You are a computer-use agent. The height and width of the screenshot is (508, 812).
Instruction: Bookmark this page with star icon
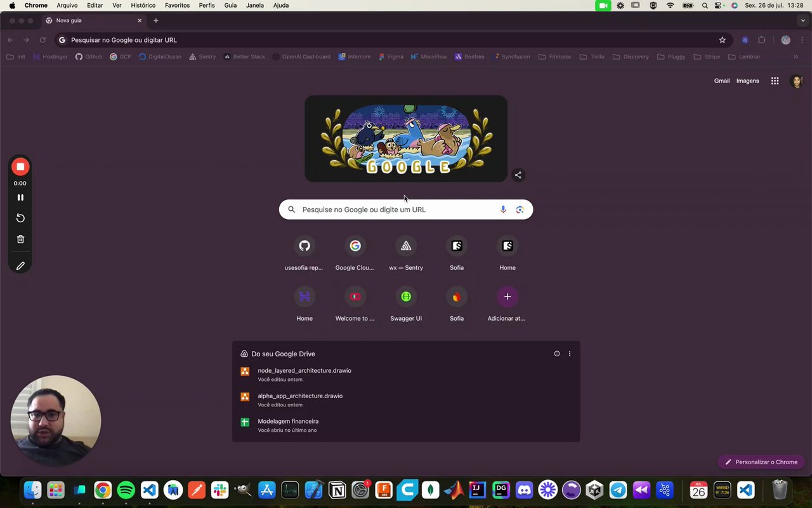pos(722,40)
